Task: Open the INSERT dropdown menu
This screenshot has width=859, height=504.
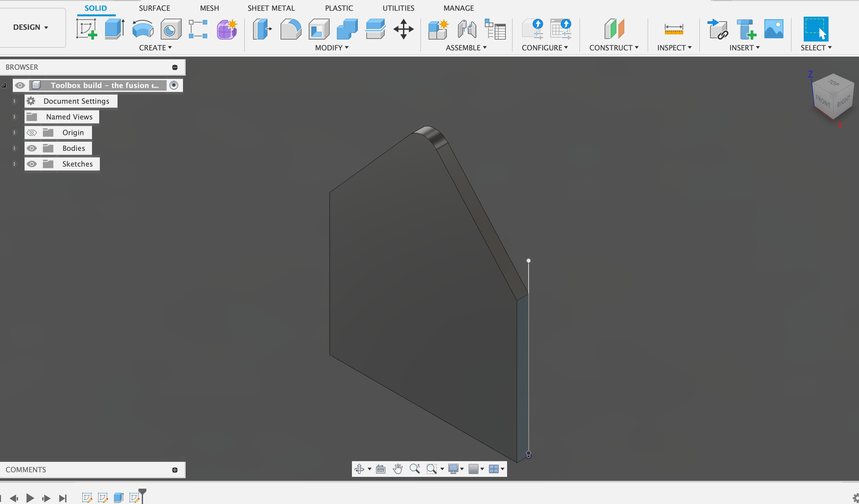Action: click(745, 48)
